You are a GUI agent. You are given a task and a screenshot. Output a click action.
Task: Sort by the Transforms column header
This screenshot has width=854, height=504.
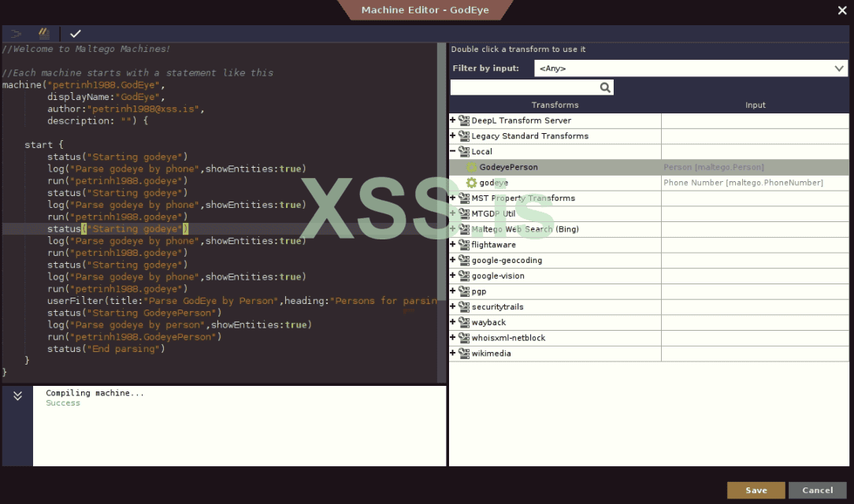[x=555, y=105]
